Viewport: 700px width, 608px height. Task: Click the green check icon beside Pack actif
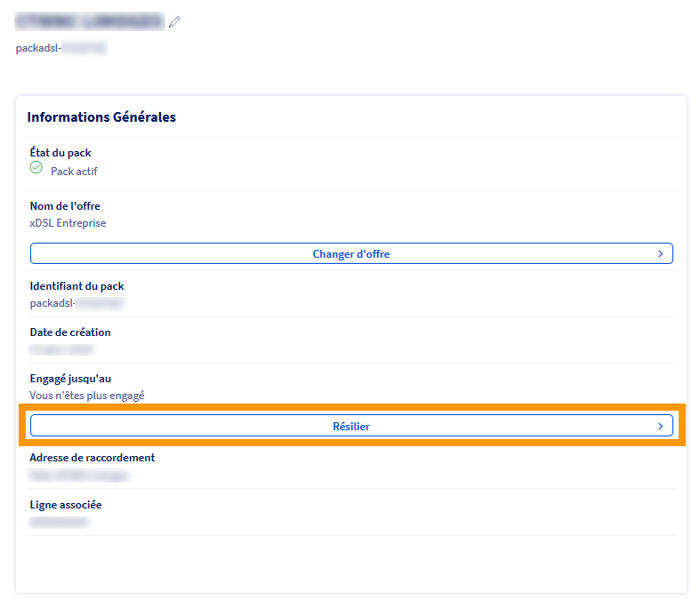point(36,168)
